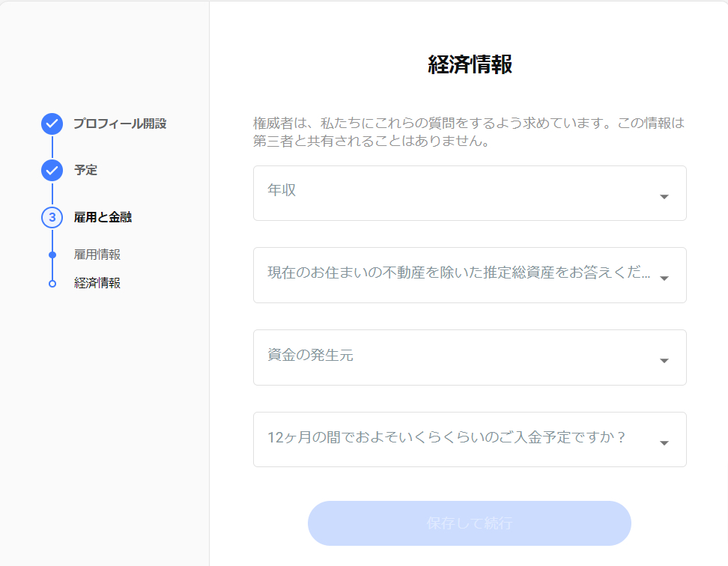Click the checkmark icon beside 予定

click(52, 170)
